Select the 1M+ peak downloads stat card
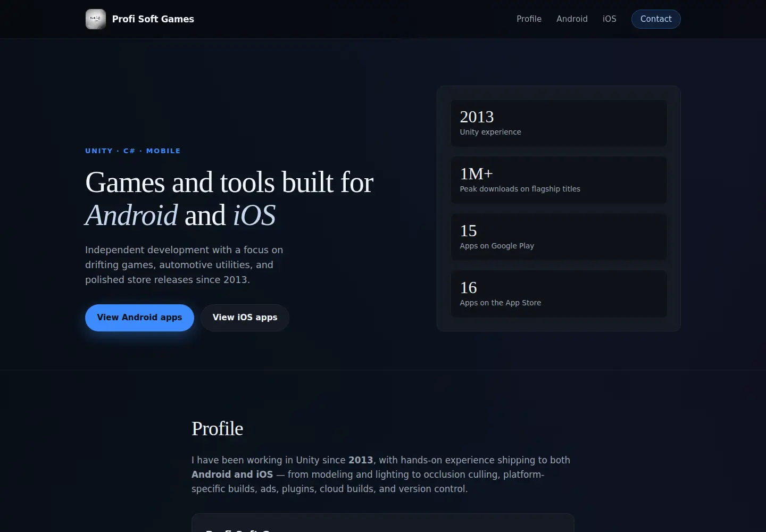The image size is (766, 532). [559, 180]
